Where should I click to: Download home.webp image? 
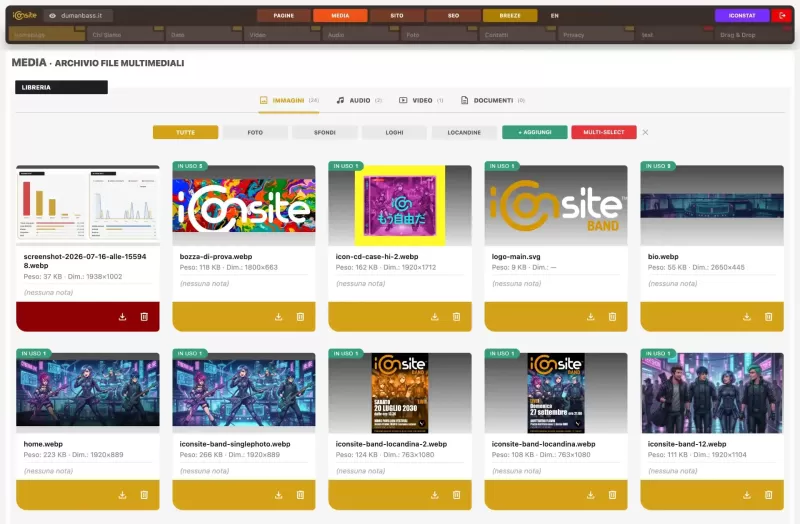[x=122, y=495]
